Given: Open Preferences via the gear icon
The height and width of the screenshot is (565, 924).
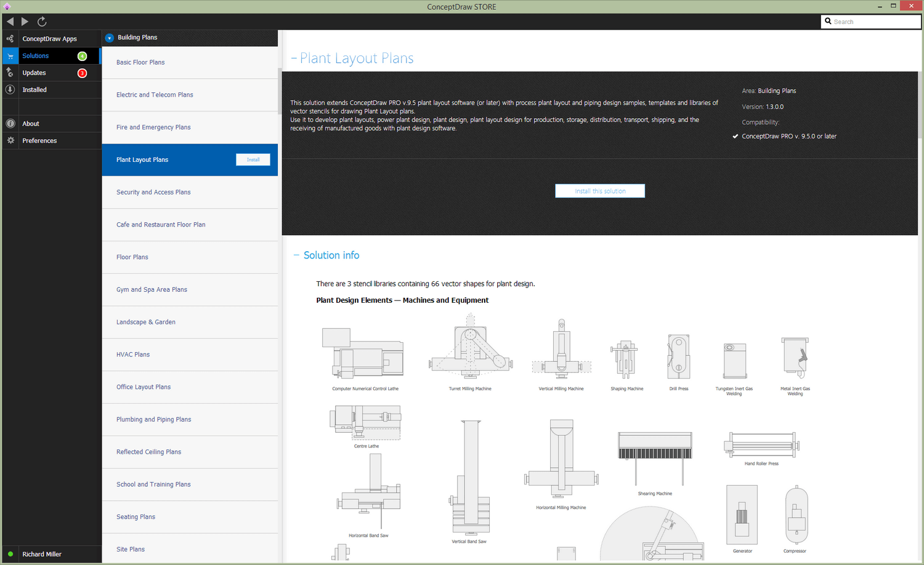Looking at the screenshot, I should click(x=10, y=141).
